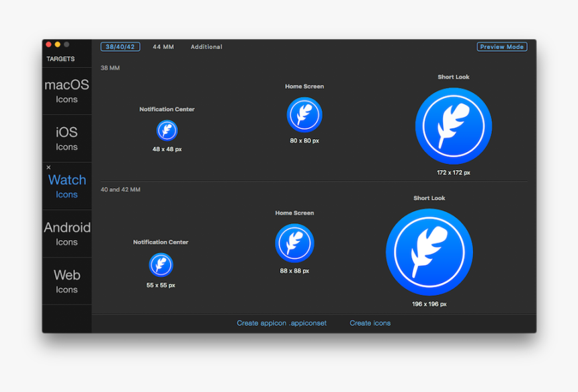
Task: Click the Create icons button
Action: 370,323
